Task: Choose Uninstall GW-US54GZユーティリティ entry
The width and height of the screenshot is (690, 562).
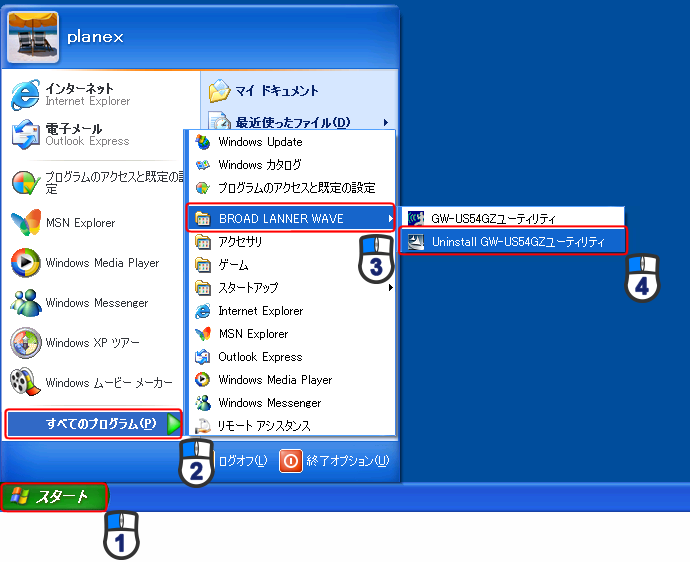Action: (512, 241)
